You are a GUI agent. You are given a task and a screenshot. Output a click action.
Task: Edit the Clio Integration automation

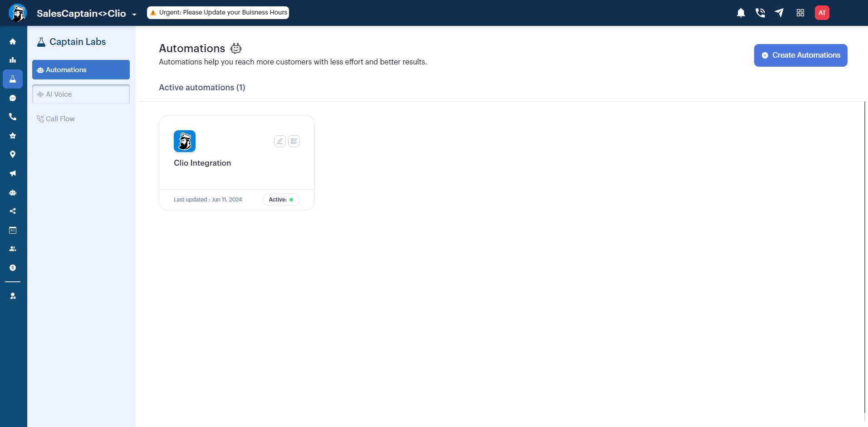[x=280, y=141]
